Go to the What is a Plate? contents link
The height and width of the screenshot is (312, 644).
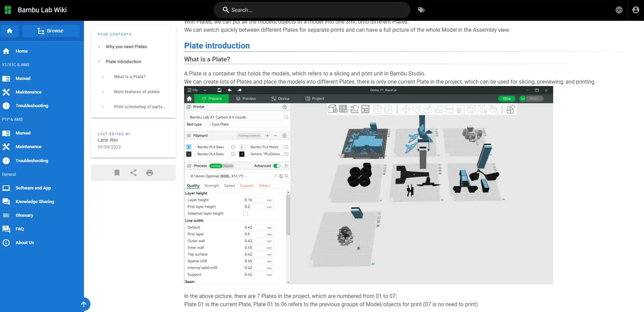[129, 77]
